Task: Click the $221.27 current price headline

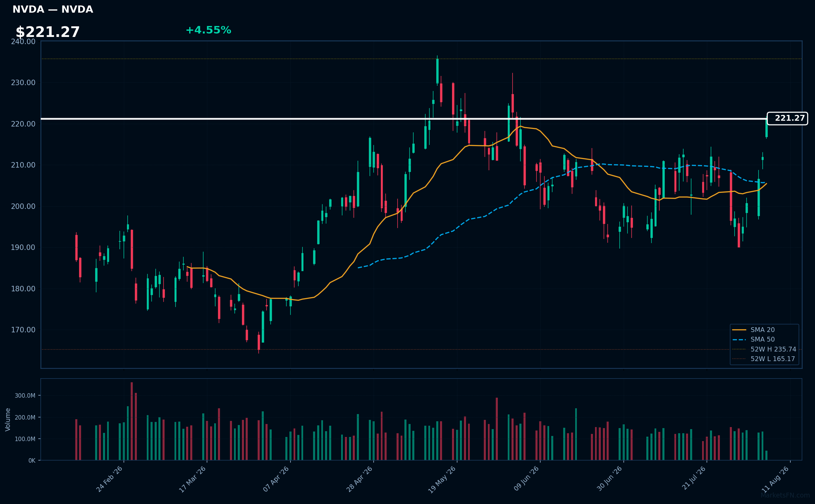Action: [x=48, y=32]
